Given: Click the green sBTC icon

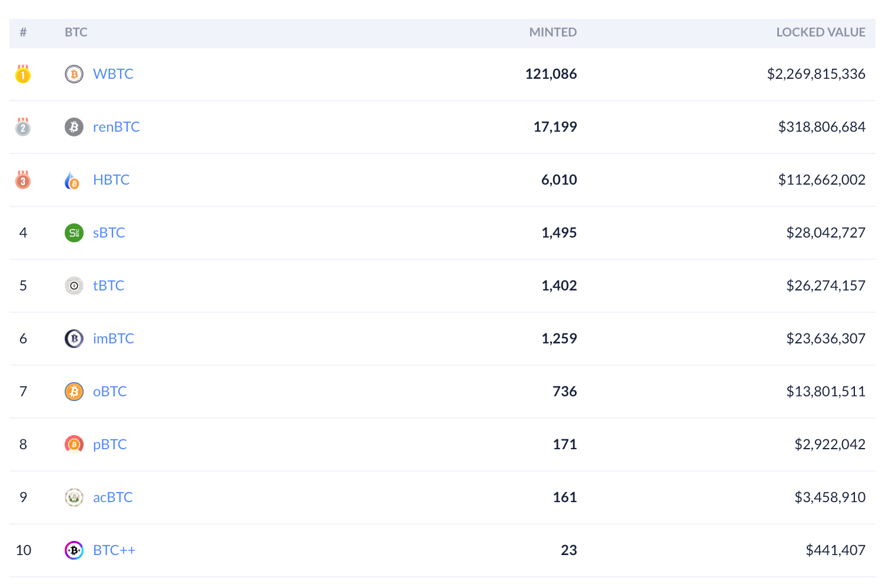Looking at the screenshot, I should click(x=74, y=233).
